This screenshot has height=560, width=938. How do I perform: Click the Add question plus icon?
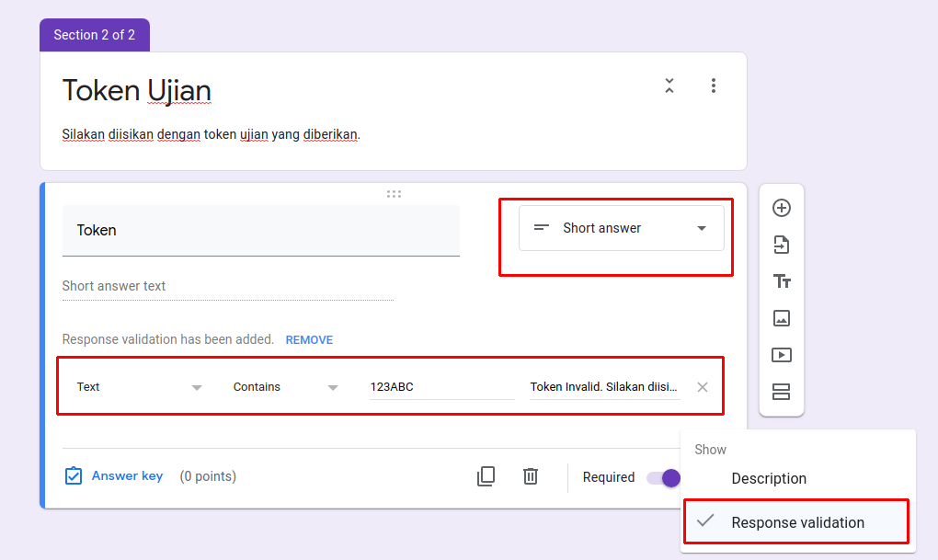[x=782, y=208]
